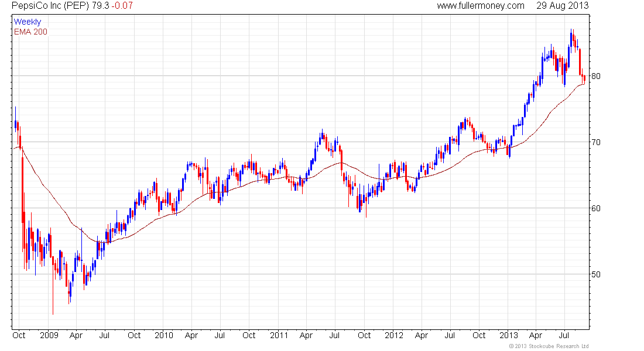
Task: Select the EMA 200 legend label
Action: [x=31, y=32]
